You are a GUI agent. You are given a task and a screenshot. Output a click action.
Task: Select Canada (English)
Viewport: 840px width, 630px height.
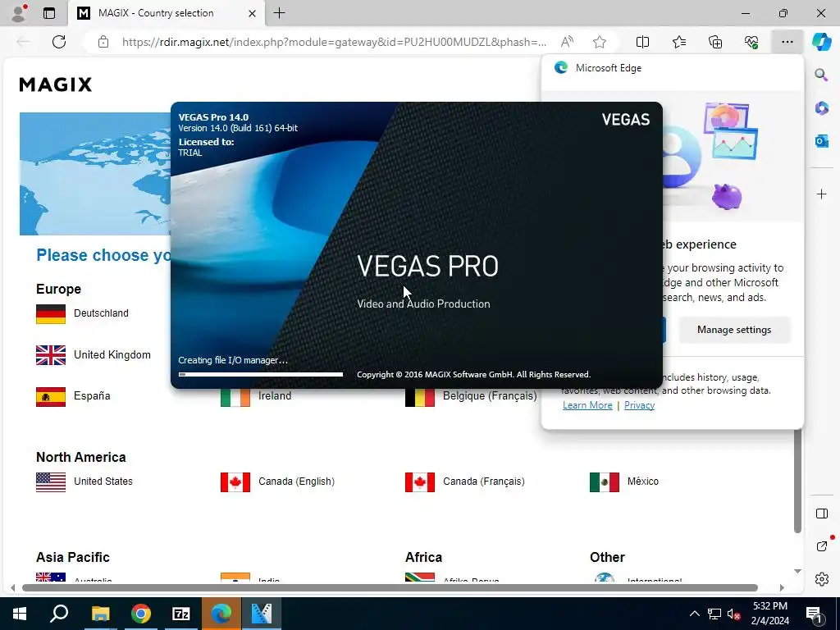coord(277,482)
